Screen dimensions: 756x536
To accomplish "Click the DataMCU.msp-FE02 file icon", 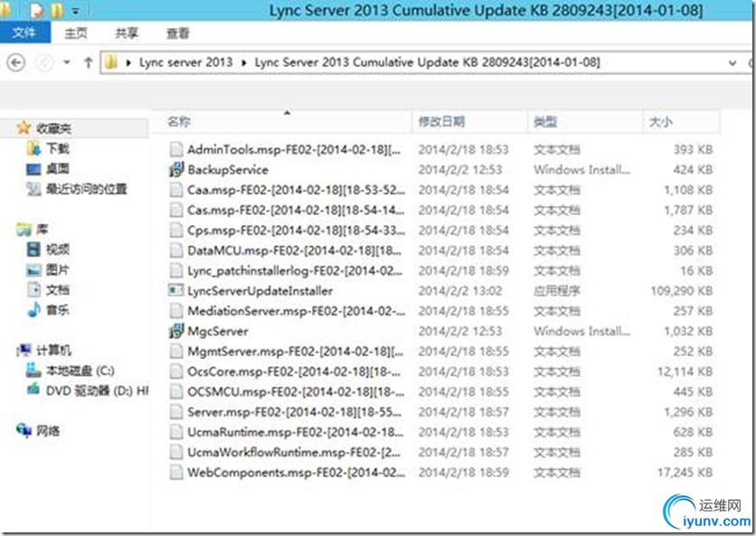I will (176, 250).
